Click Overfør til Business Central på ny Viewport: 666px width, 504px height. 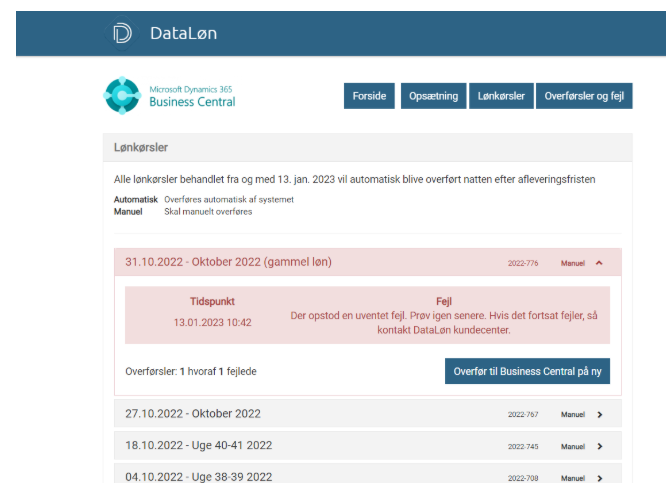pyautogui.click(x=527, y=371)
